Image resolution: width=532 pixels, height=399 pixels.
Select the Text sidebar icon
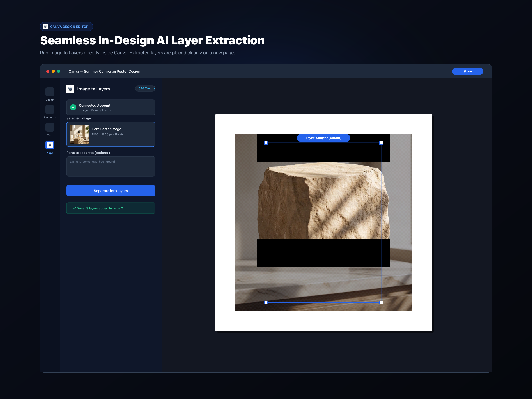coord(50,127)
